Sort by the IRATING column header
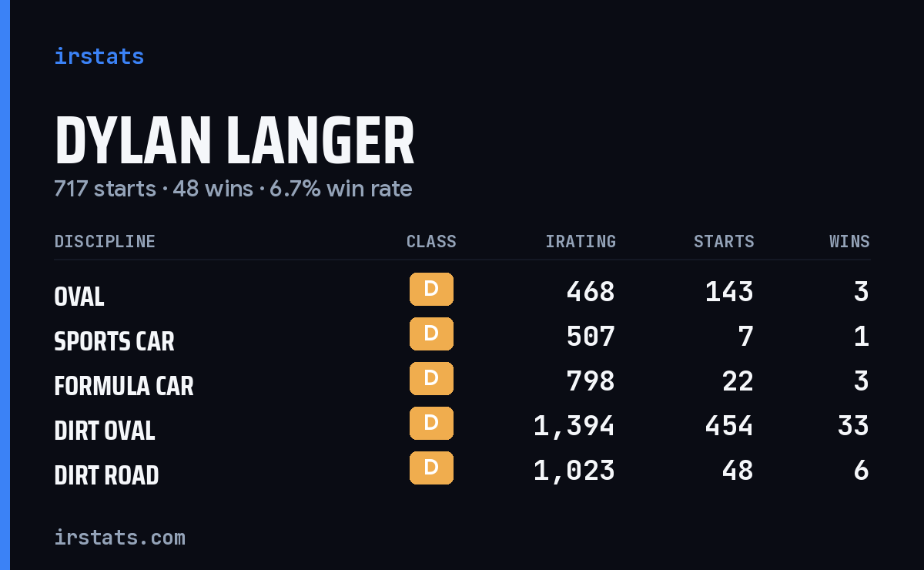The height and width of the screenshot is (570, 924). 581,241
